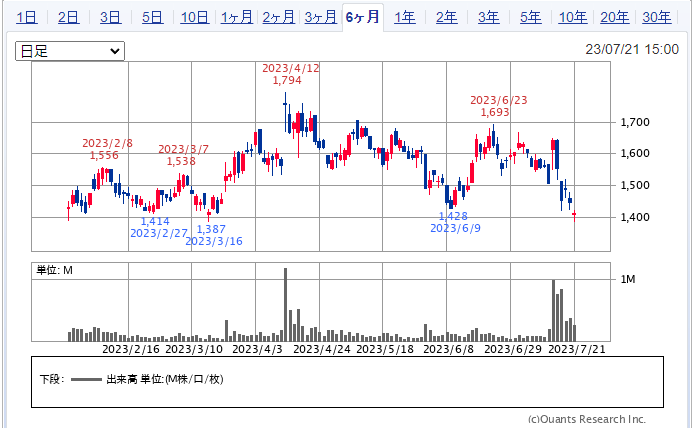Click the 下段: legend label
Screen dimensions: 695x428
52,379
